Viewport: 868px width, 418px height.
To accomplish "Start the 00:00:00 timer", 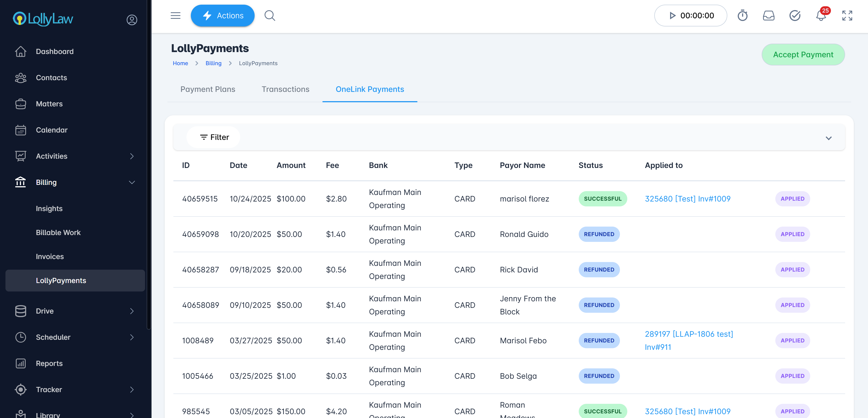I will pyautogui.click(x=691, y=16).
